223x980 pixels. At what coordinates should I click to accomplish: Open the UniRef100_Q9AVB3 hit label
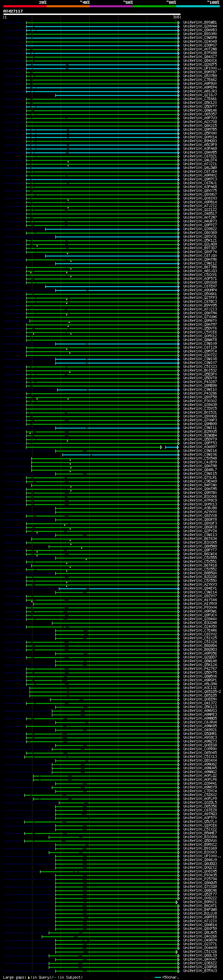click(x=200, y=30)
